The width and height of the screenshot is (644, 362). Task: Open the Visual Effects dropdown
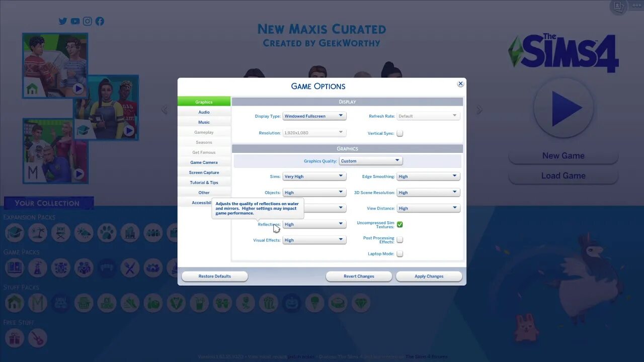pyautogui.click(x=314, y=240)
